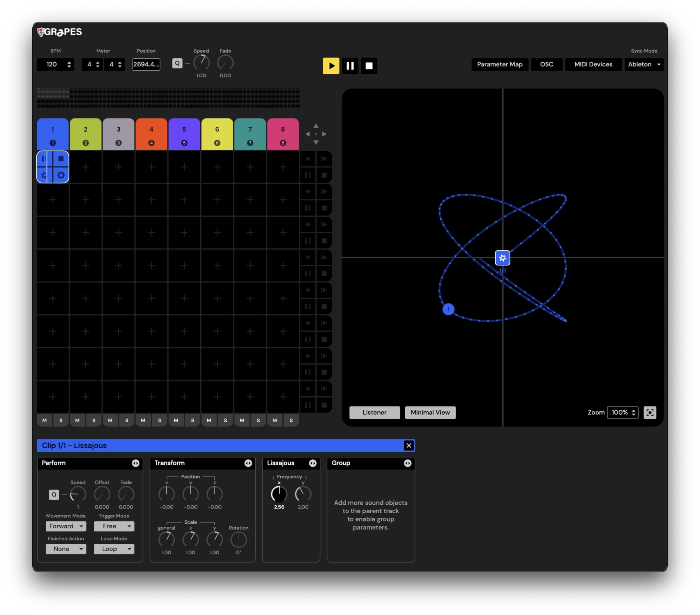Click the Lissajous panel arrows icon

313,463
